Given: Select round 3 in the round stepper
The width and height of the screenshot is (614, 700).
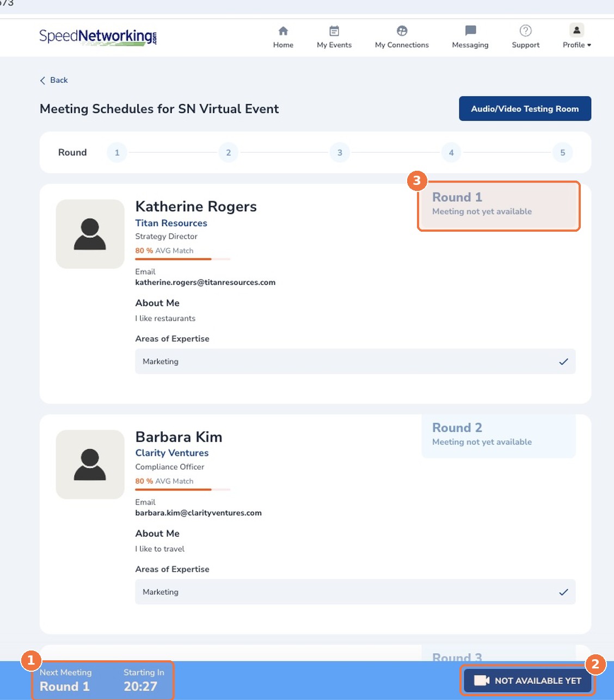Looking at the screenshot, I should (340, 152).
